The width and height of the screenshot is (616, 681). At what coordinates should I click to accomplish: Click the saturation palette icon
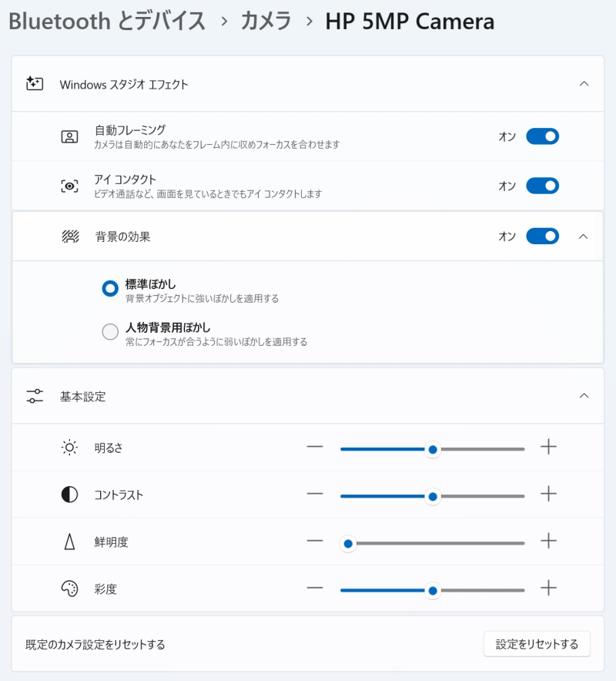pos(69,589)
